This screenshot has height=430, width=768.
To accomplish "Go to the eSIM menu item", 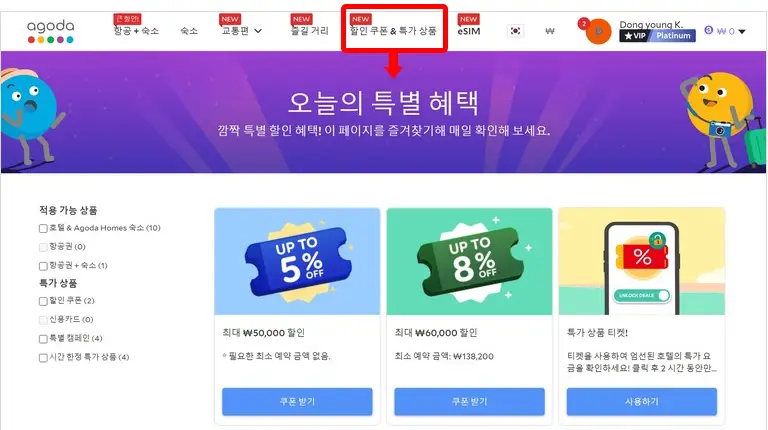I will (x=469, y=31).
